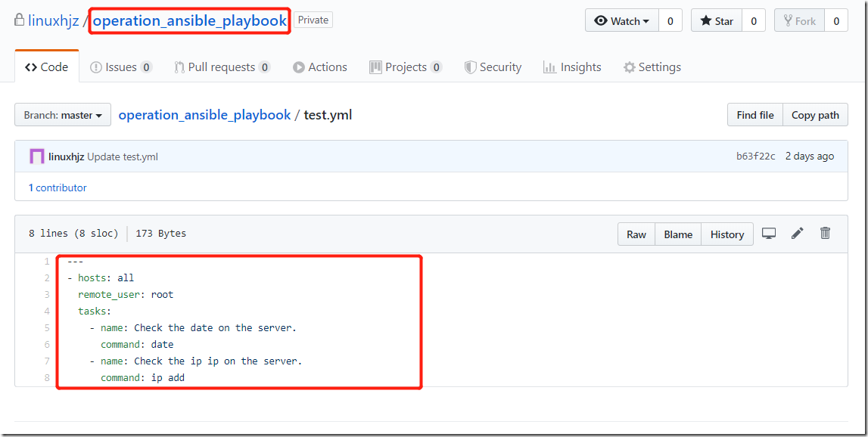Click the 2 days ago timestamp

point(809,157)
